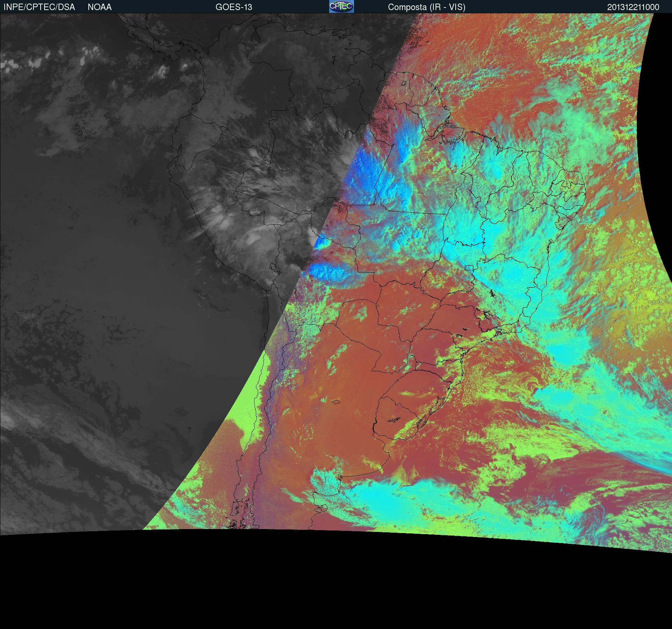Click the Composta (IR - VIS) title
Viewport: 672px width, 629px height.
[x=427, y=7]
